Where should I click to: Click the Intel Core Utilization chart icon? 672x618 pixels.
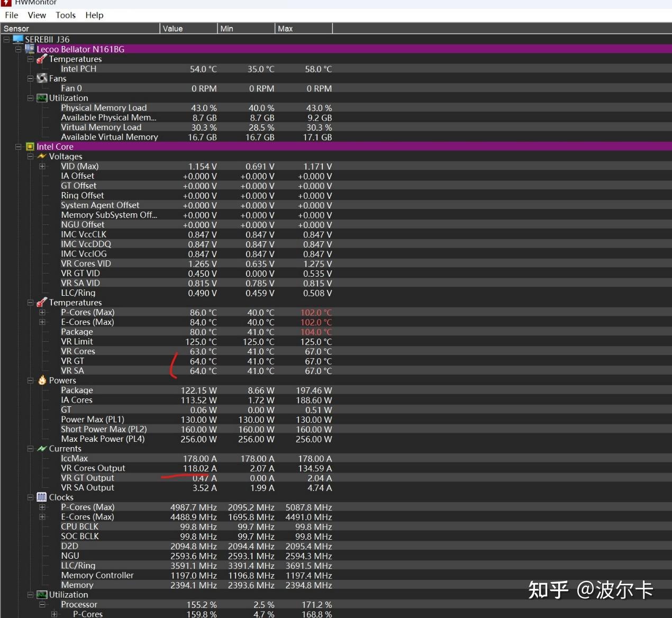pos(42,594)
